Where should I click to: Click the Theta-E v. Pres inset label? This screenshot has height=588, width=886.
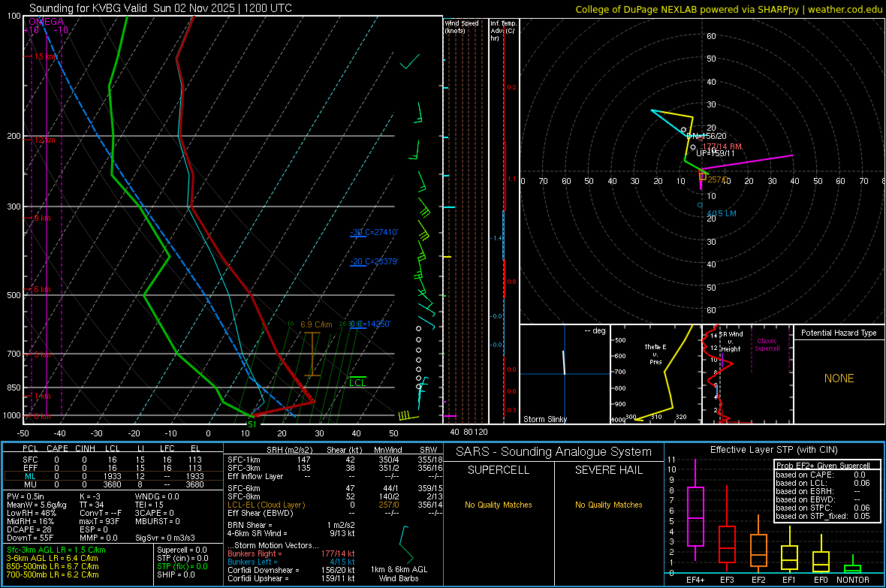(655, 354)
